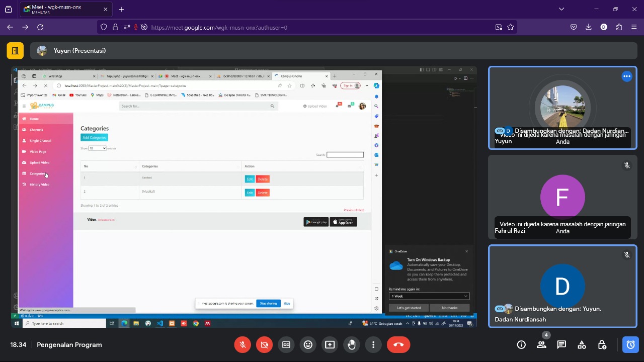Open more options on Yuyun's tile
Screen dimensions: 644x362
coord(626,76)
